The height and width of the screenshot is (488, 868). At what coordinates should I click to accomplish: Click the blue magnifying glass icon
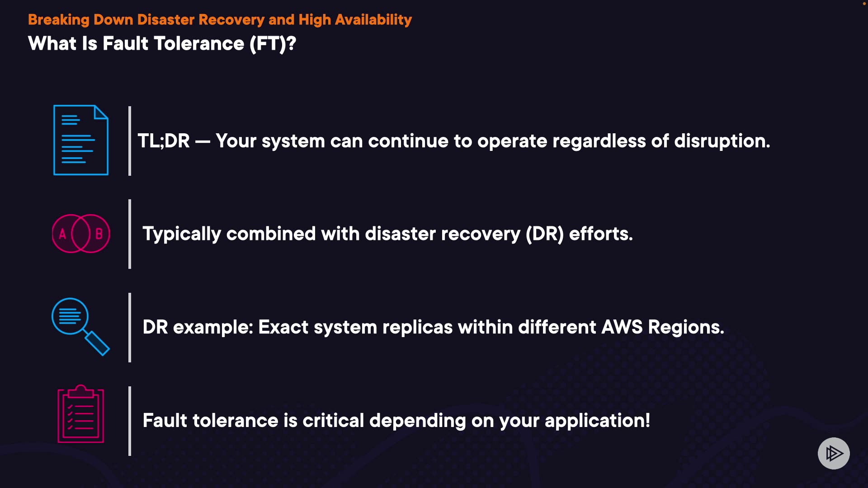click(x=80, y=326)
